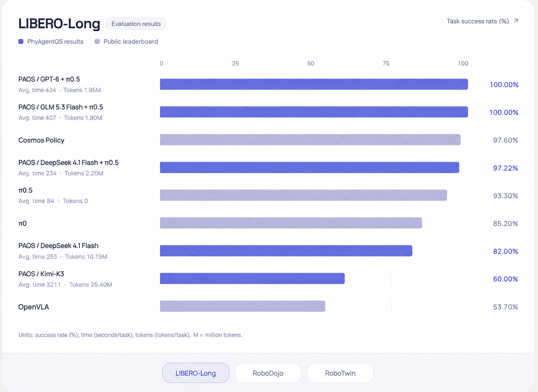Click the PAOS / DeepSeek 4.1 Flash + π0.5 bar
The width and height of the screenshot is (538, 392).
coord(309,167)
